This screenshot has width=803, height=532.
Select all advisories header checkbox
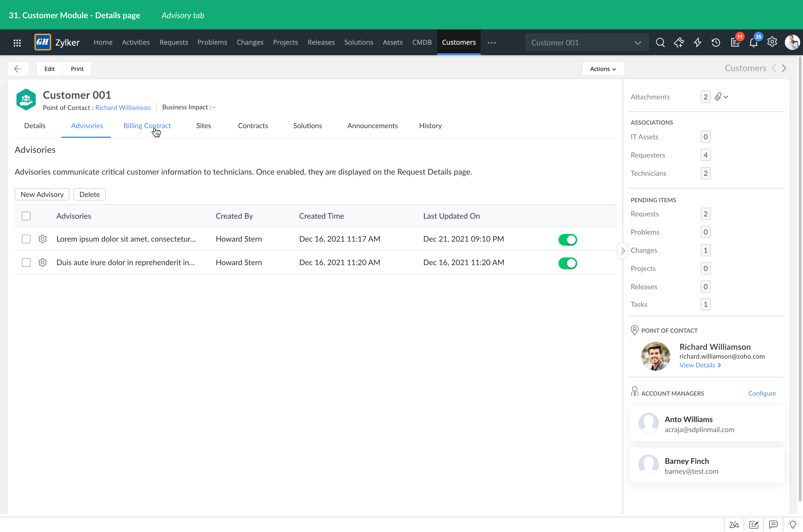26,216
